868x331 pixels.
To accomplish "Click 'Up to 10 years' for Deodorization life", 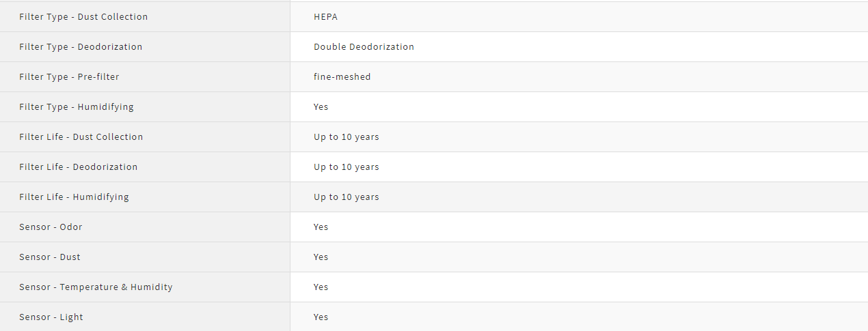I will (347, 167).
